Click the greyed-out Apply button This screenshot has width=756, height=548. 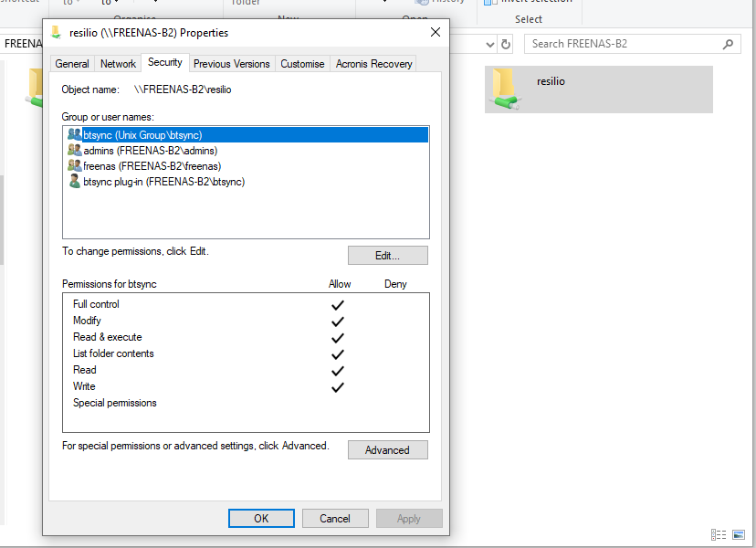(x=409, y=519)
